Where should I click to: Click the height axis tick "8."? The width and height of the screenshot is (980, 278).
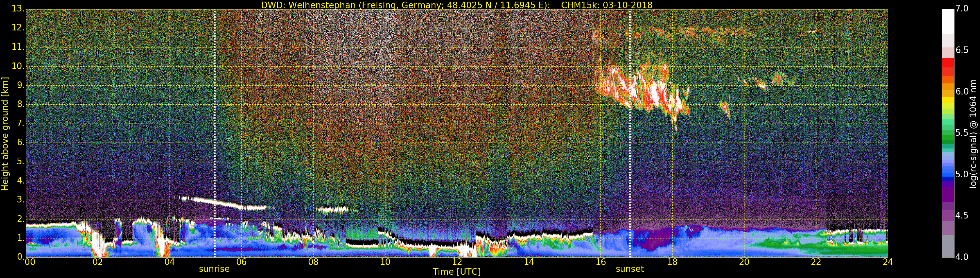[20, 104]
